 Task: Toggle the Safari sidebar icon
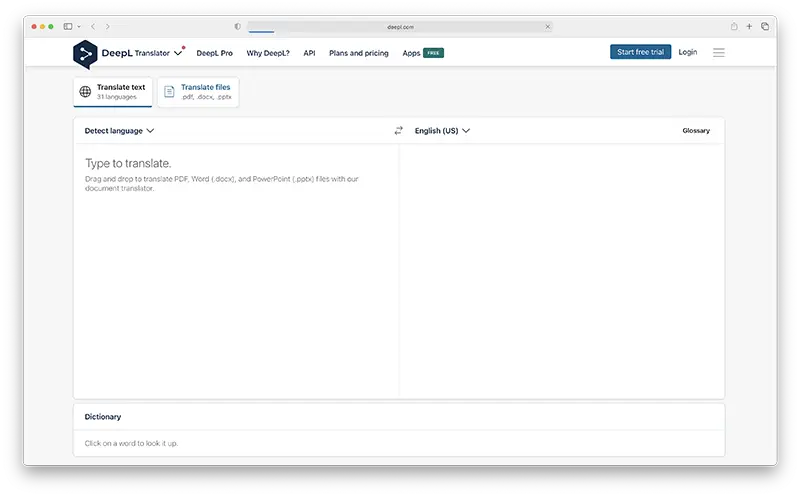click(68, 26)
